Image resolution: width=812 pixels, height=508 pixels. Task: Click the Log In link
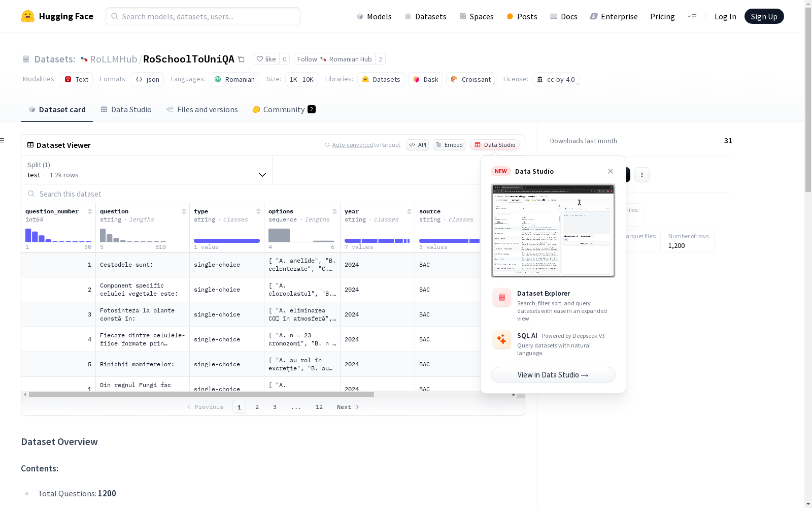click(x=725, y=16)
